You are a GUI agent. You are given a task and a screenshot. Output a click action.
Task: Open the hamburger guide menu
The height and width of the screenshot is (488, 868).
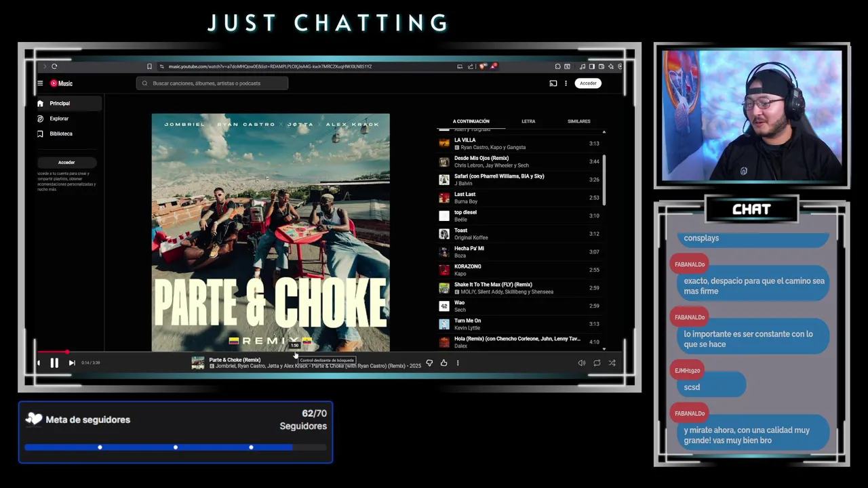(x=40, y=83)
